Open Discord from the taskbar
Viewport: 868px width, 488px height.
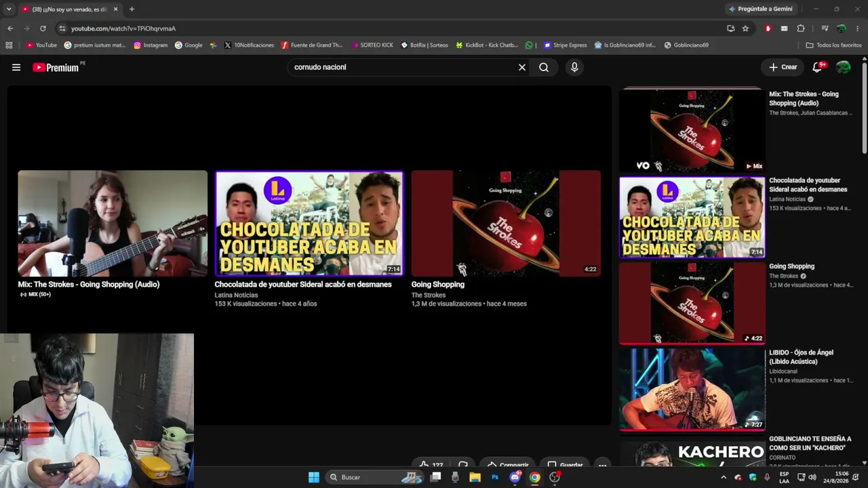click(x=515, y=477)
